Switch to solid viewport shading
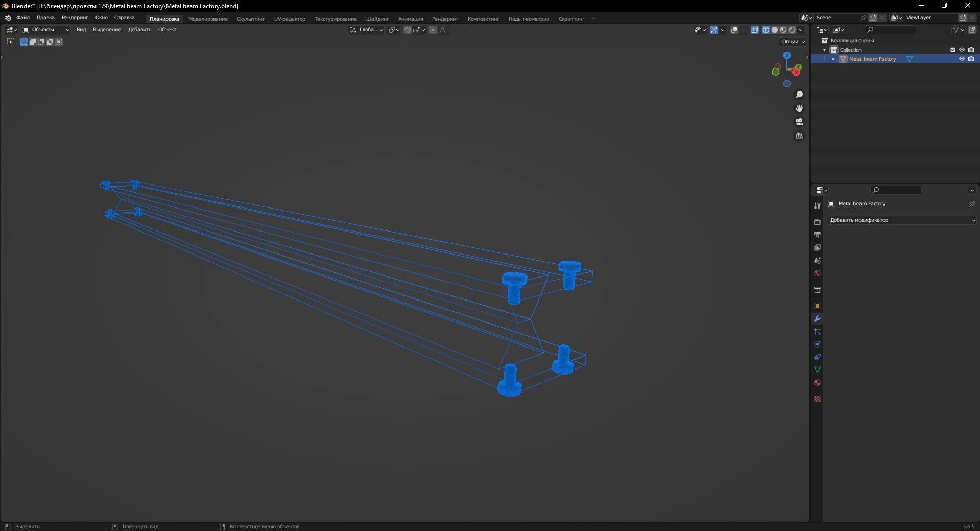The image size is (980, 531). 774,30
